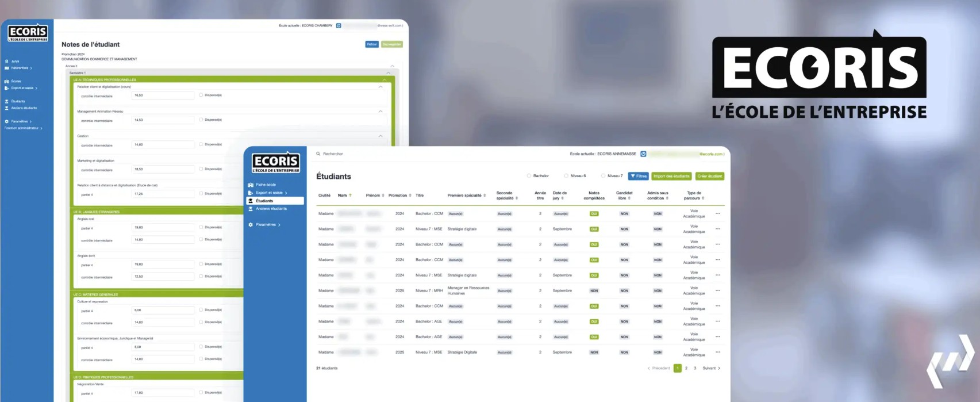Click the blue Retour button
Screen dimensions: 980x402
point(372,44)
